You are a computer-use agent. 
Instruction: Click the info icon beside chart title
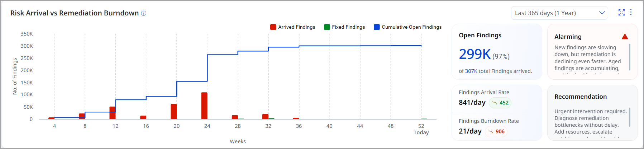144,13
